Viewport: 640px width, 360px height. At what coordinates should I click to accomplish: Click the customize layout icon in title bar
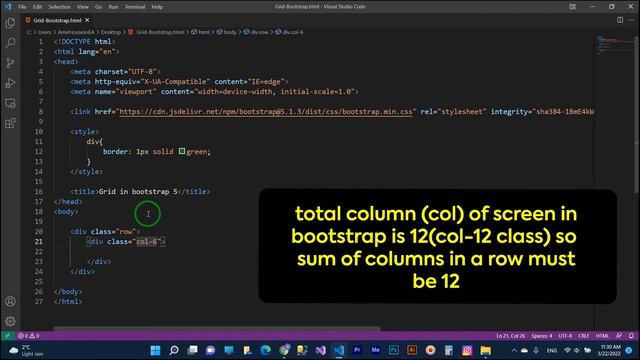pyautogui.click(x=573, y=7)
